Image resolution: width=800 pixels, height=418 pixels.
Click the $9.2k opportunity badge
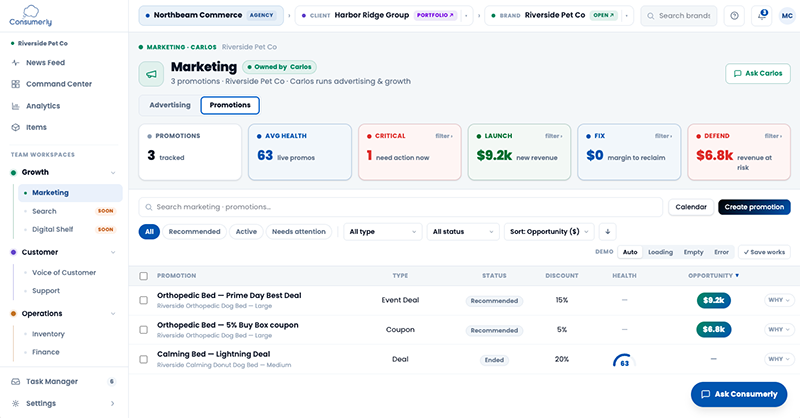tap(713, 301)
